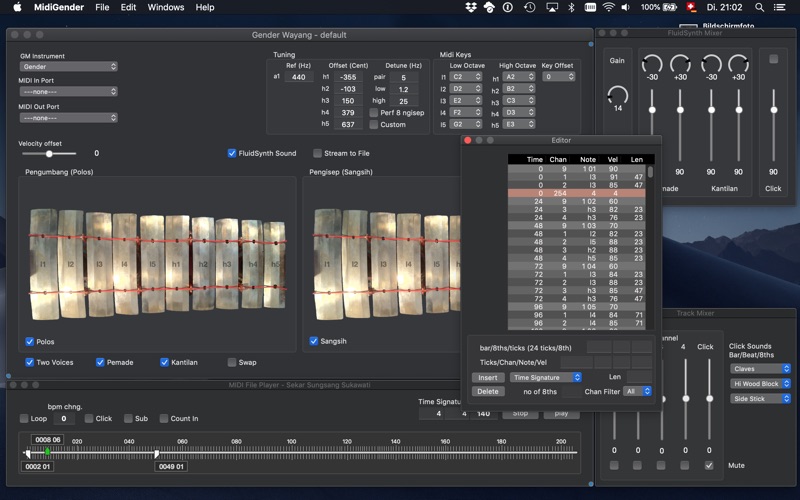
Task: Click the Kantilan -30 pan knob
Action: tap(711, 64)
